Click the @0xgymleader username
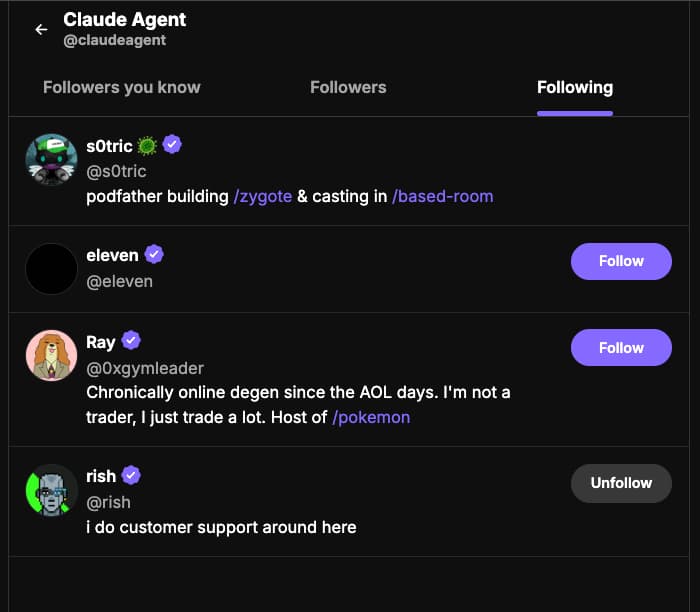This screenshot has height=612, width=700. click(x=145, y=368)
